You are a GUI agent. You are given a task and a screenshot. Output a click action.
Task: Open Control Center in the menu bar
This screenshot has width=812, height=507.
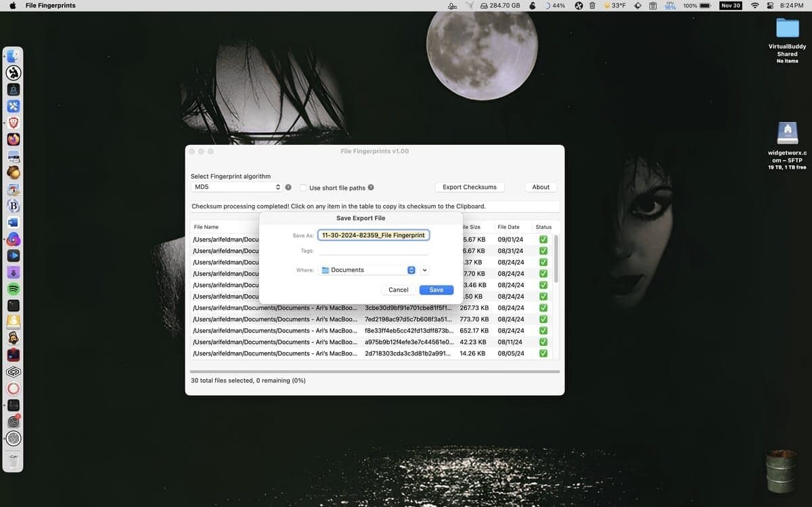click(770, 5)
